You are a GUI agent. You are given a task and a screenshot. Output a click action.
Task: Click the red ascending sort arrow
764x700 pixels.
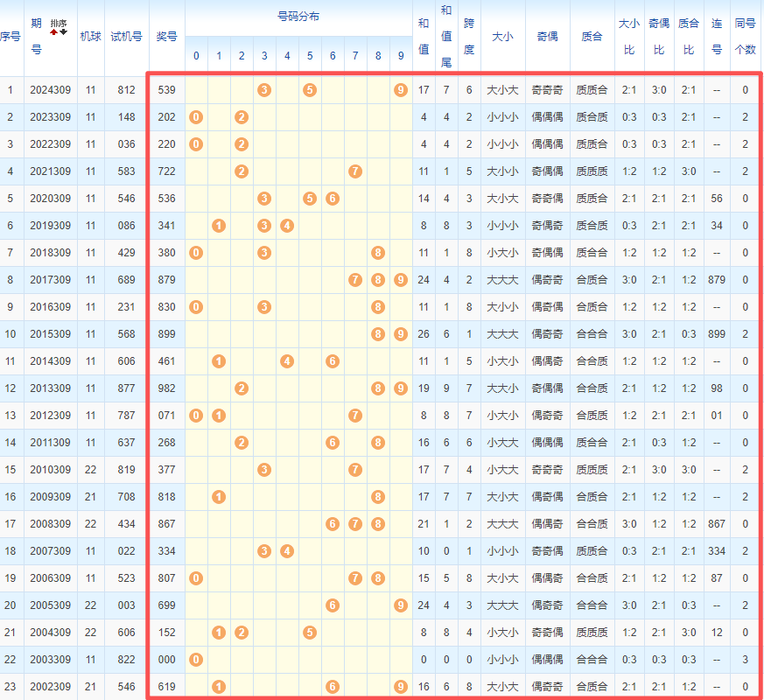(x=53, y=32)
